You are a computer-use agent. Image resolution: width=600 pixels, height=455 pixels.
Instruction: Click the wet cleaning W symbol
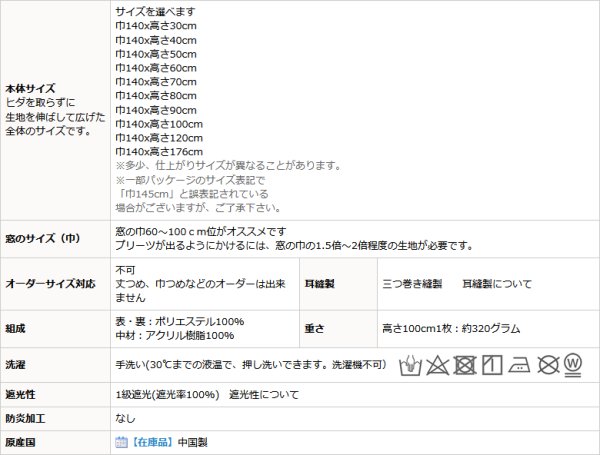coord(572,365)
